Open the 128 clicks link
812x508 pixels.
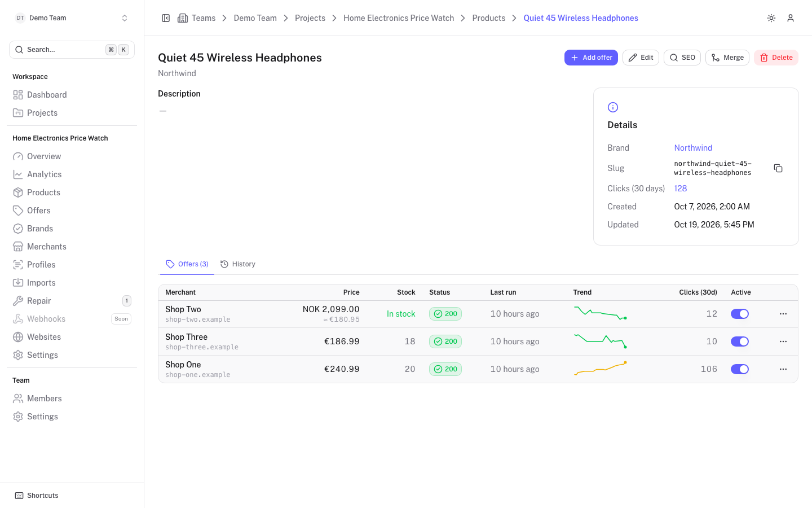coord(681,189)
